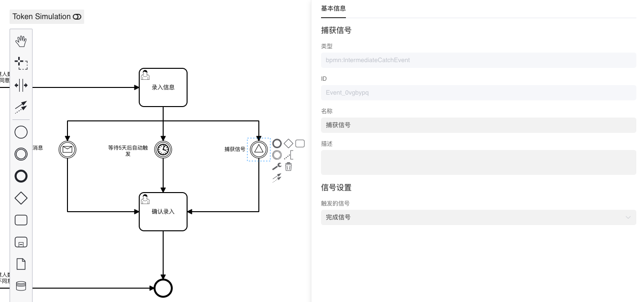Toggle Token Simulation mode
Viewport: 644px width, 302px height.
pyautogui.click(x=46, y=17)
